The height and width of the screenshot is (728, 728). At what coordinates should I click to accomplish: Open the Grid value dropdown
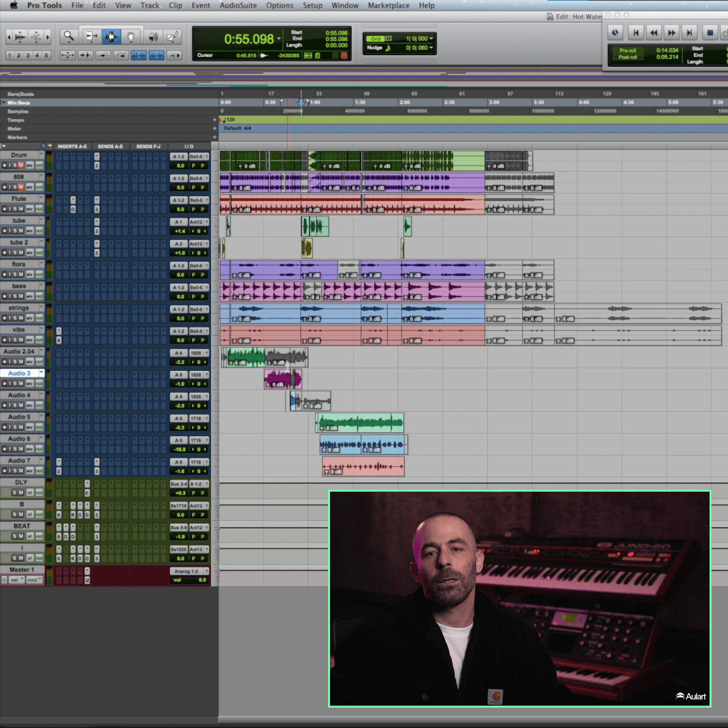point(431,39)
